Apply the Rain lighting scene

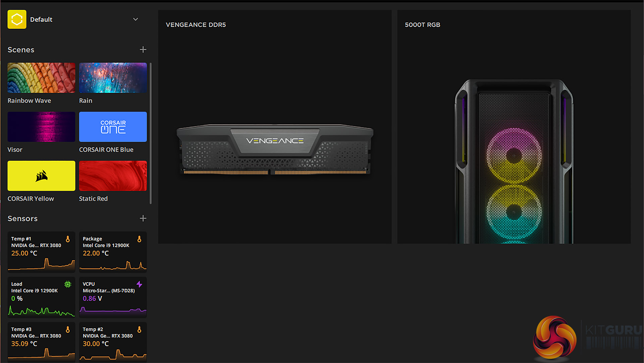pos(113,78)
